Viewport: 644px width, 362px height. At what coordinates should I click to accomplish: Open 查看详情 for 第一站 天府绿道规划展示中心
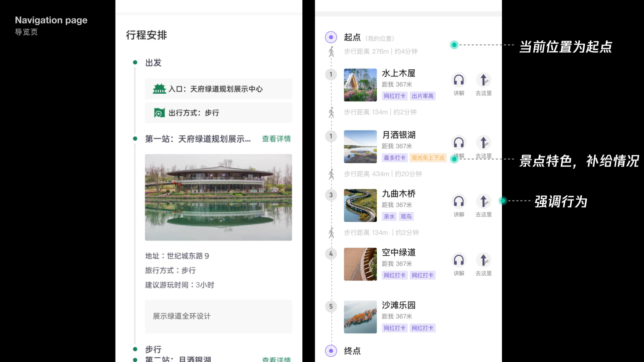276,138
